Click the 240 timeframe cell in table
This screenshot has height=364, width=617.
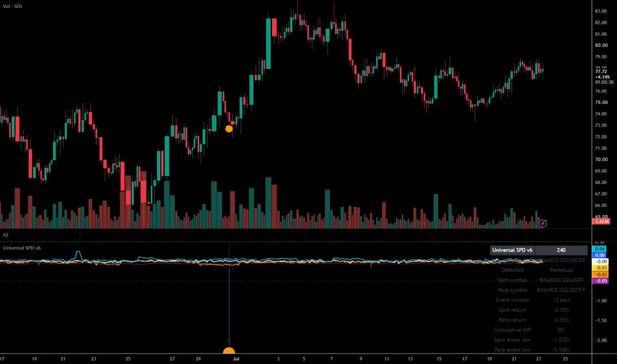click(561, 250)
